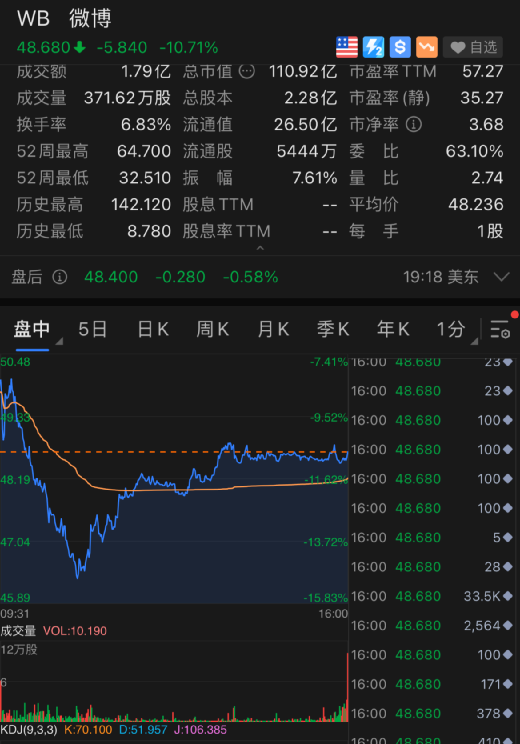Tap the 48.400 after-hours price
Viewport: 520px width, 744px height.
pyautogui.click(x=111, y=277)
